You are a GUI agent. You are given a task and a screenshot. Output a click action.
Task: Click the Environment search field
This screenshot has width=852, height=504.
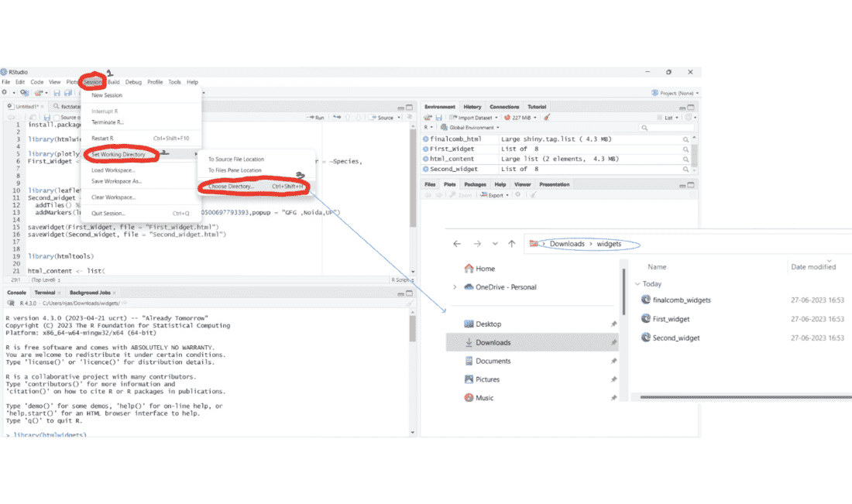(x=667, y=128)
